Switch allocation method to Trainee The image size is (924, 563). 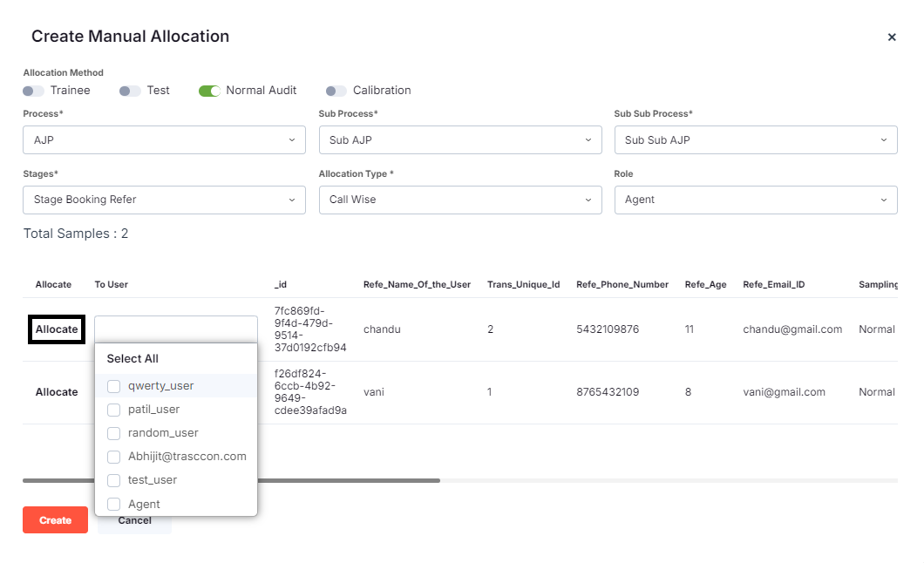point(33,90)
